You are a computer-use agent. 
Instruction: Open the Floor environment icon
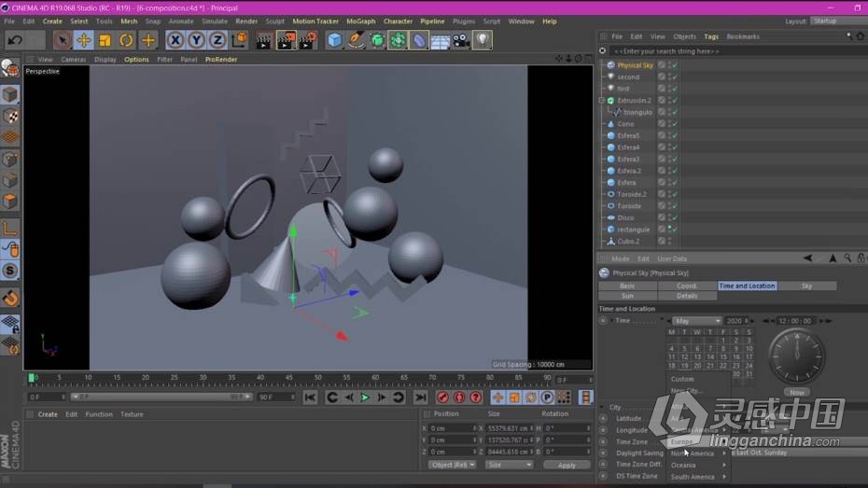[x=441, y=40]
